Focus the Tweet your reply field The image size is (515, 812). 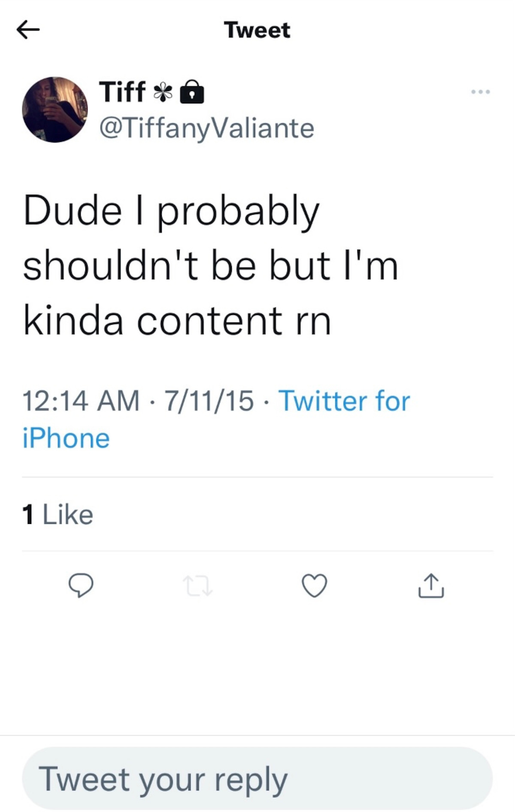click(x=257, y=778)
